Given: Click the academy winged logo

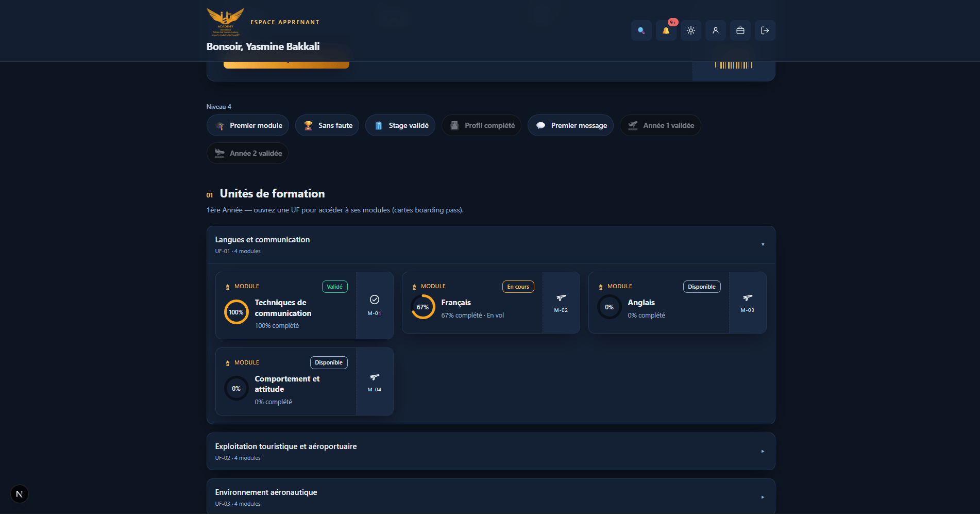Looking at the screenshot, I should click(x=226, y=22).
